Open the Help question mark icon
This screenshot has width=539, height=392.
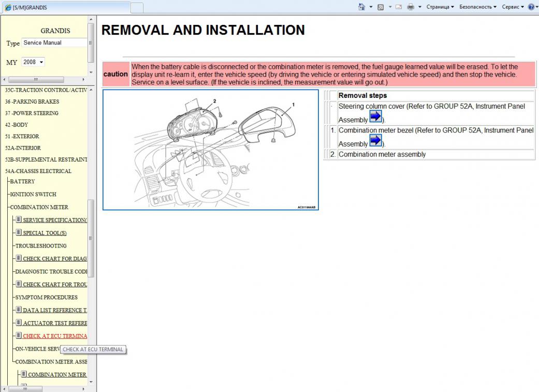531,7
